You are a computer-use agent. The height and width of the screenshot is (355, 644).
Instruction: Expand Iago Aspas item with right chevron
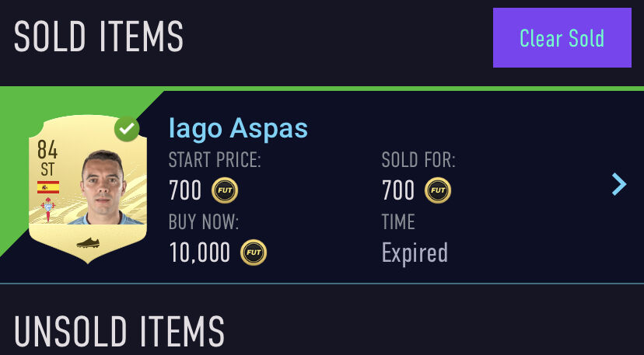point(618,184)
